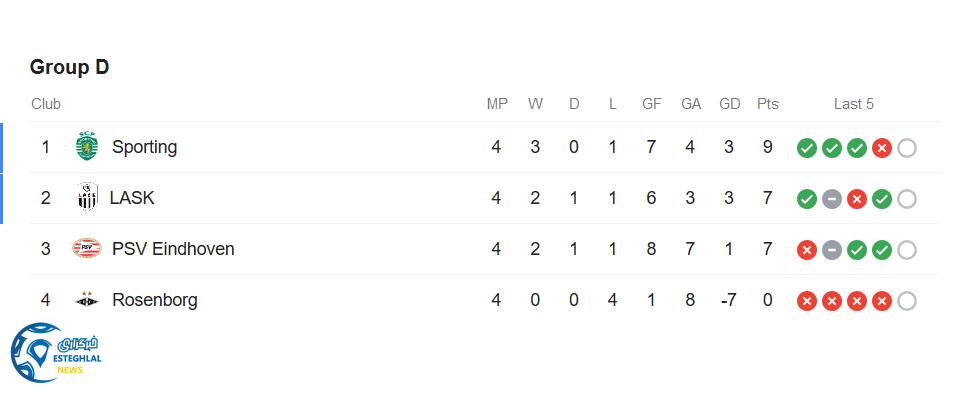Click the LASK team name

point(132,198)
